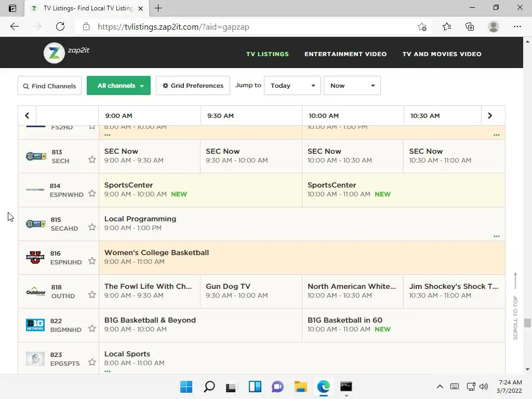Image resolution: width=532 pixels, height=399 pixels.
Task: Open Gun Dog TV listing
Action: (x=251, y=291)
